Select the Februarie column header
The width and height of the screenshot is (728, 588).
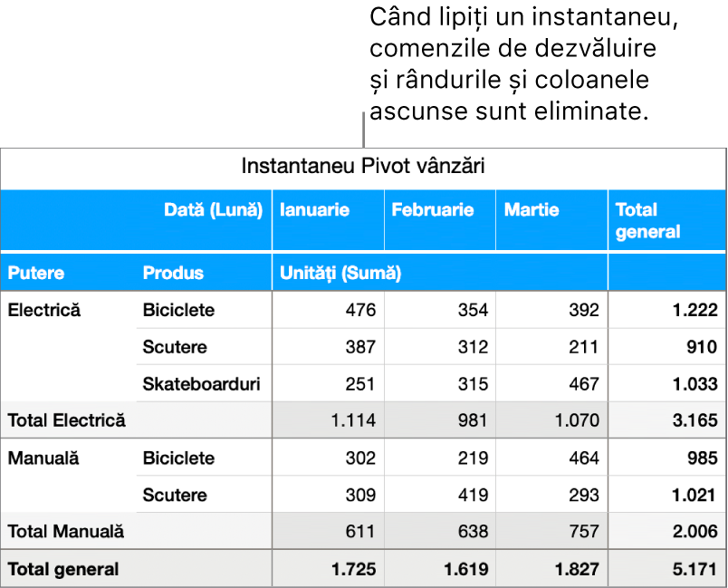[x=433, y=210]
